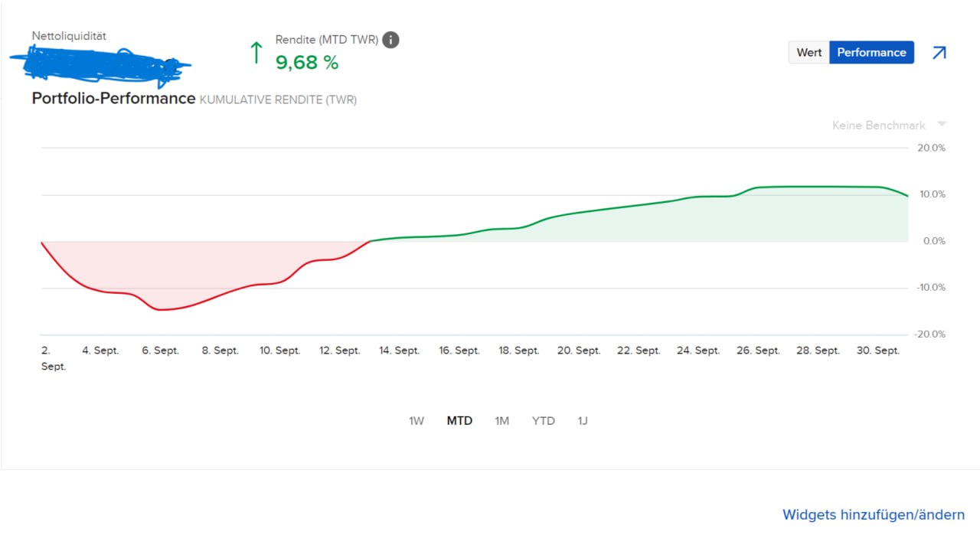Click the triangle arrow next to Keine Benchmark
980x535 pixels.
point(942,125)
